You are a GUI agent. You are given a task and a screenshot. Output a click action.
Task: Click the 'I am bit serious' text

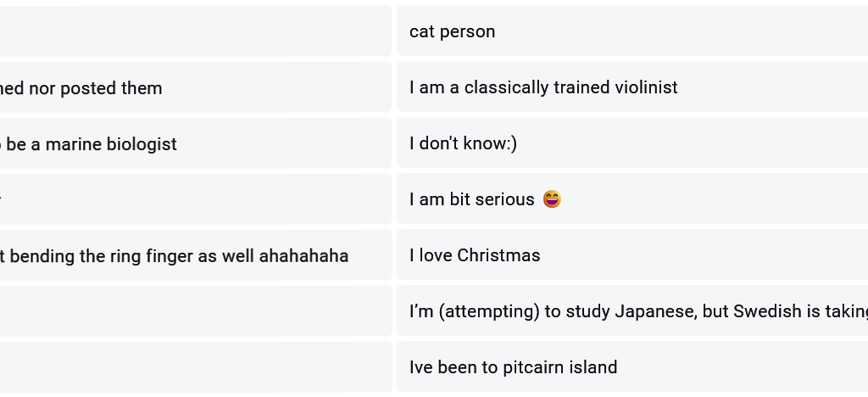471,199
